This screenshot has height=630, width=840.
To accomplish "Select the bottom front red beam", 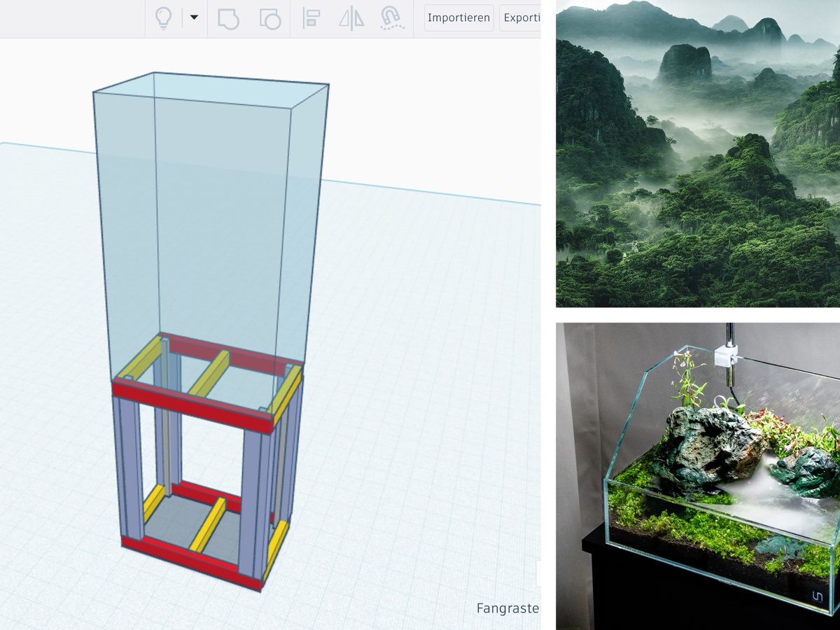I will click(189, 559).
